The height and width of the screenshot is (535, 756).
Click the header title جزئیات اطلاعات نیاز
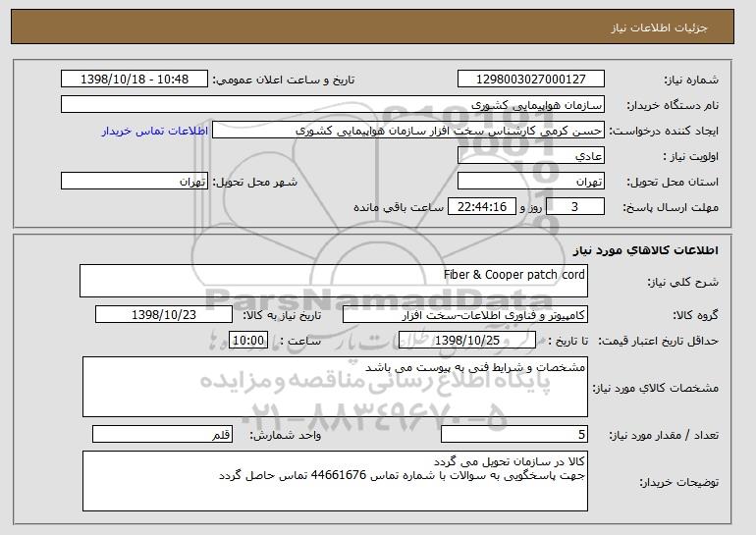click(x=659, y=27)
